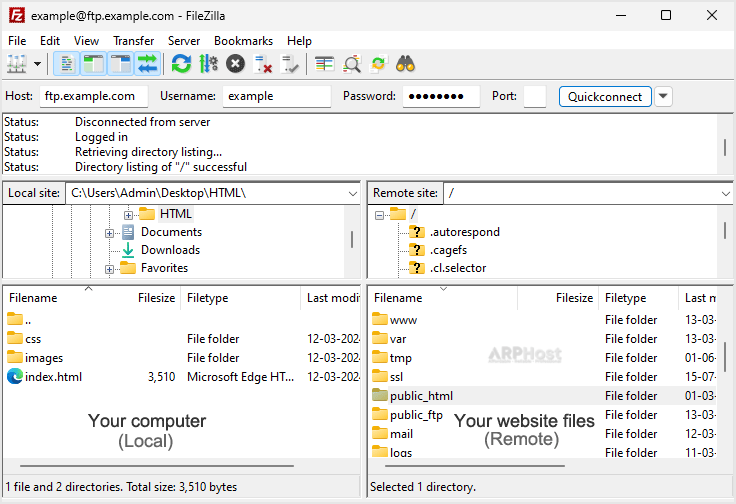Screen dimensions: 736x504
Task: Open the Site Manager icon
Action: 16,64
